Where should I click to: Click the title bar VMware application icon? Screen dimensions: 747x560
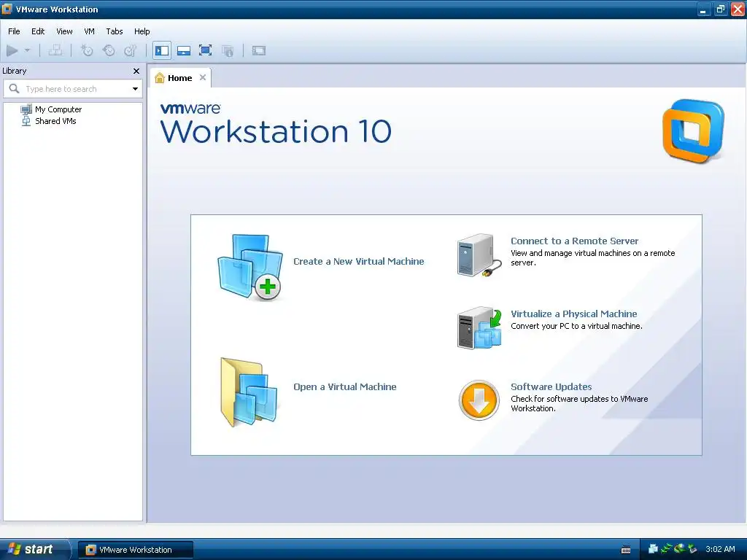(x=7, y=9)
